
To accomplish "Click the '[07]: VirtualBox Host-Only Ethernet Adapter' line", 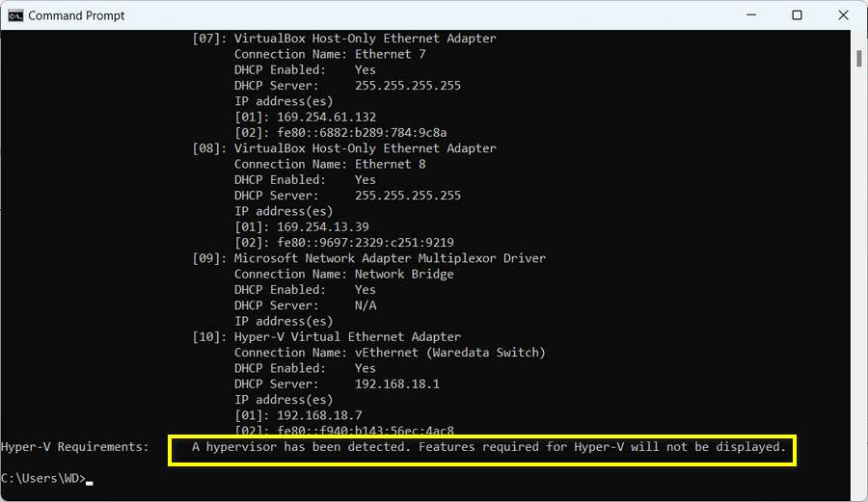I will point(343,39).
